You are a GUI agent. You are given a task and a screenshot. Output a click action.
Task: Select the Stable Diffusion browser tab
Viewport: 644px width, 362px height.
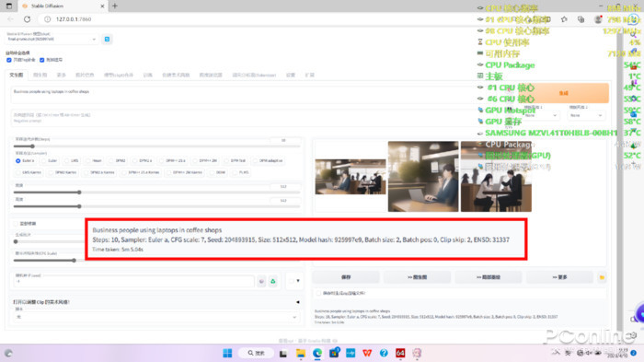[x=62, y=6]
